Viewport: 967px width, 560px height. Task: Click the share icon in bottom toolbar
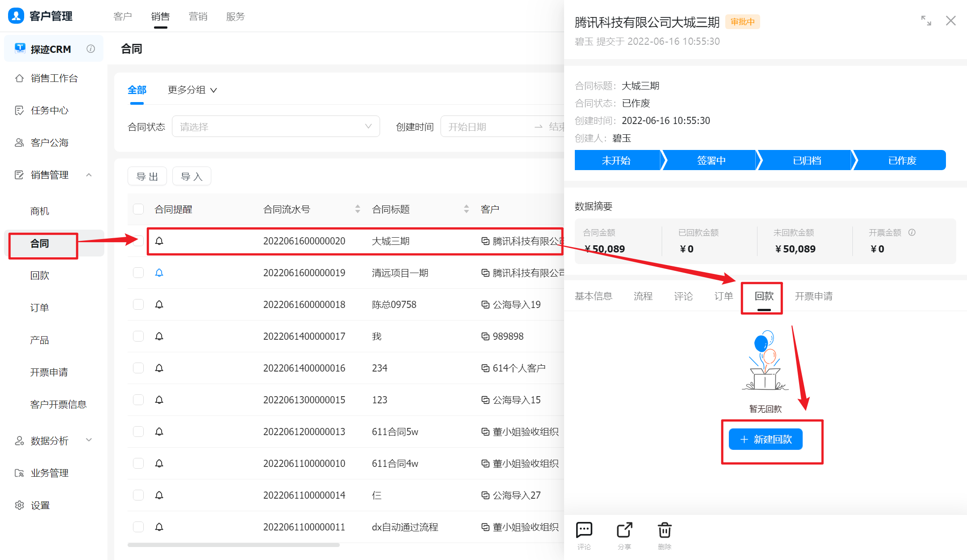coord(624,530)
